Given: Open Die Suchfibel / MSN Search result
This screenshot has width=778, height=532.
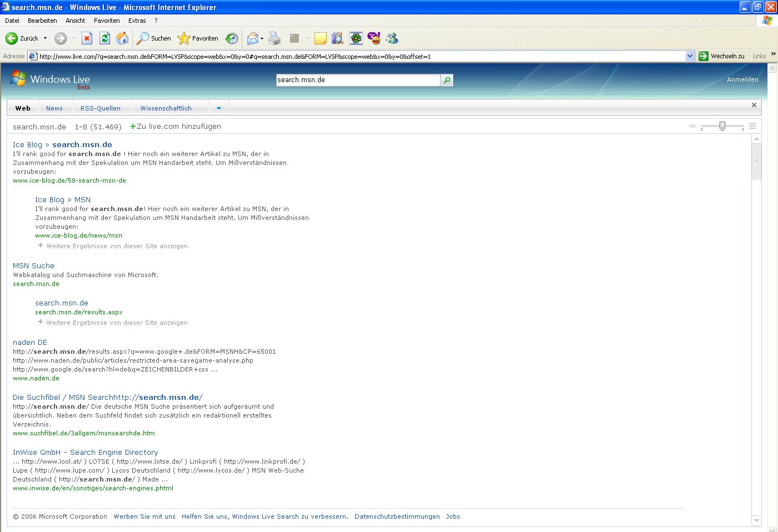Looking at the screenshot, I should pyautogui.click(x=108, y=397).
